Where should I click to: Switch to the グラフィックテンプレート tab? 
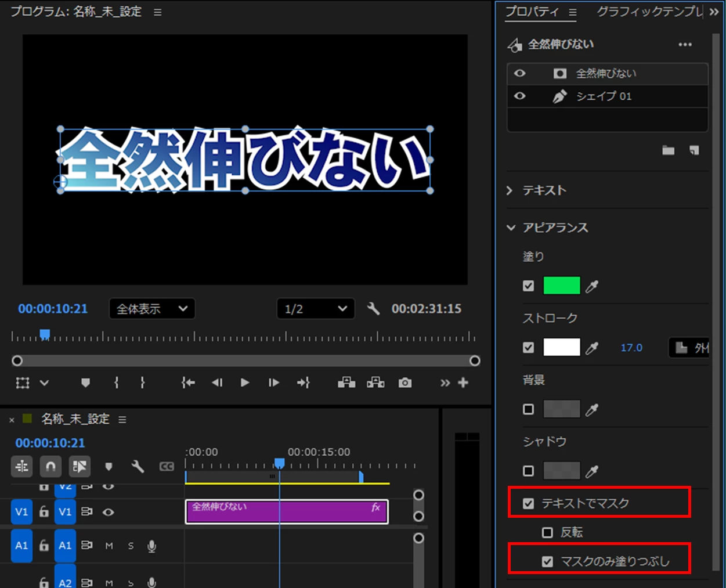pos(650,12)
